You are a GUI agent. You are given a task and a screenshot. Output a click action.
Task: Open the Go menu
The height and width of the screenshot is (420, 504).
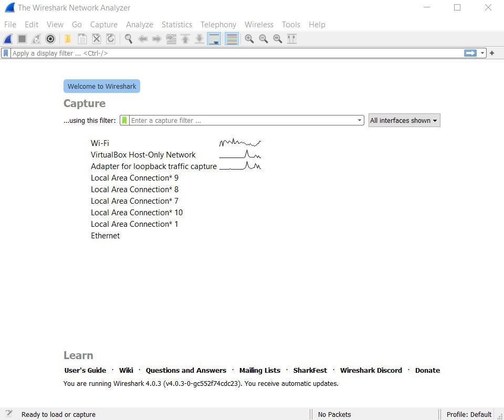77,25
